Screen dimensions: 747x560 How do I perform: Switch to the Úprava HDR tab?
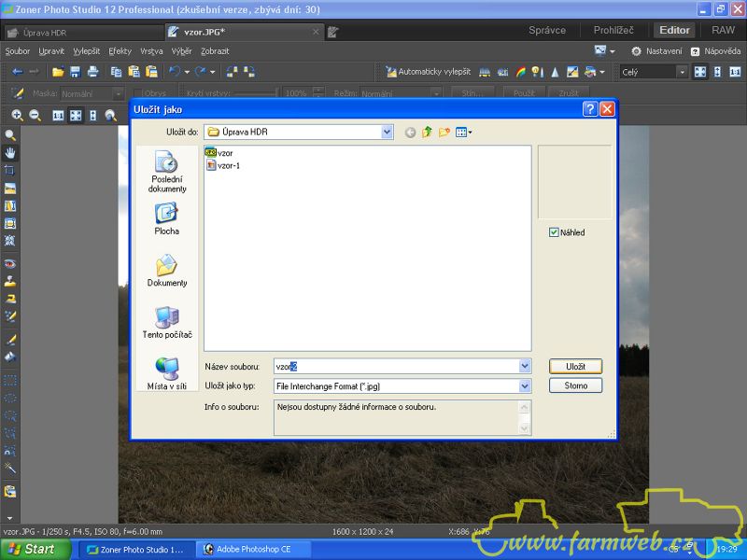tap(45, 32)
